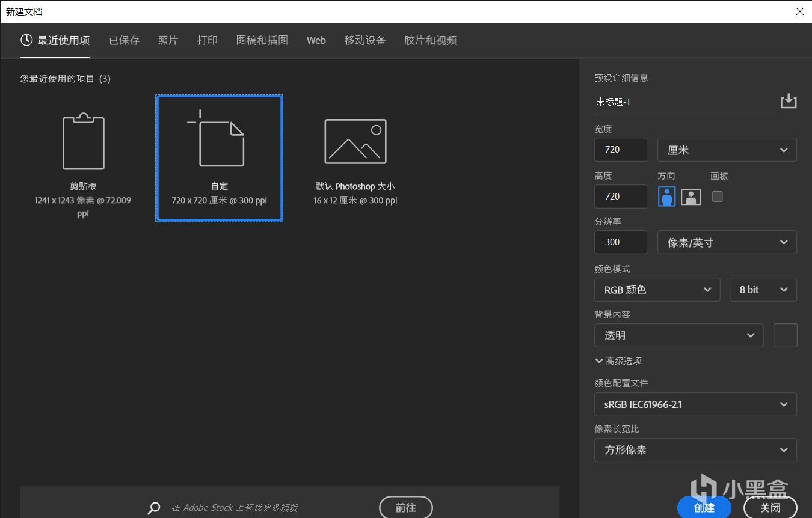Open the background color swatch
812x518 pixels.
coord(785,335)
